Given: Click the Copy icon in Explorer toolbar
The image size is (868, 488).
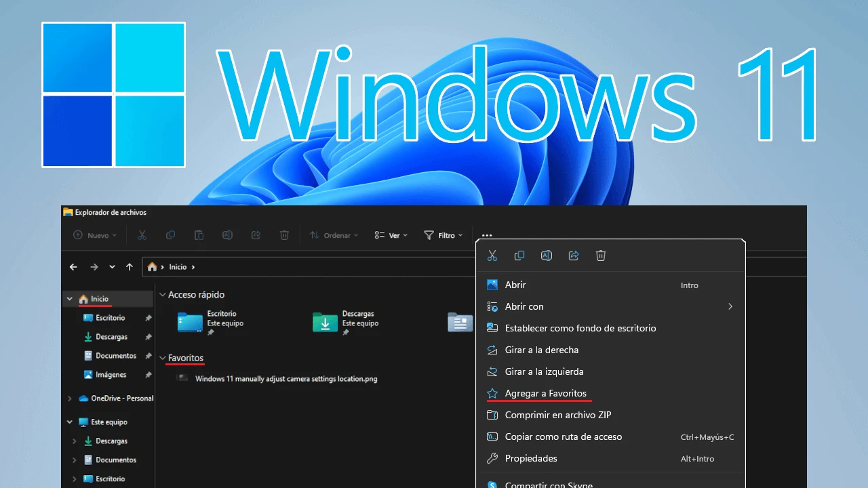Looking at the screenshot, I should click(170, 235).
